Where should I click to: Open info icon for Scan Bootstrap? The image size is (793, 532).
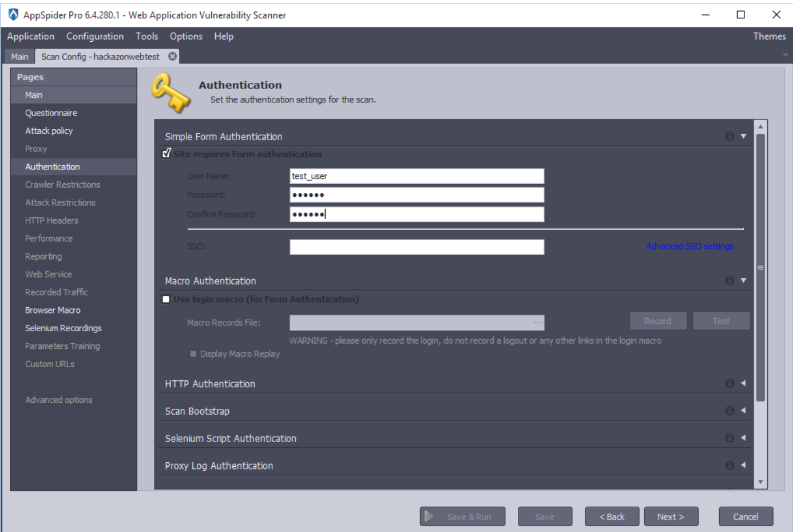point(729,411)
